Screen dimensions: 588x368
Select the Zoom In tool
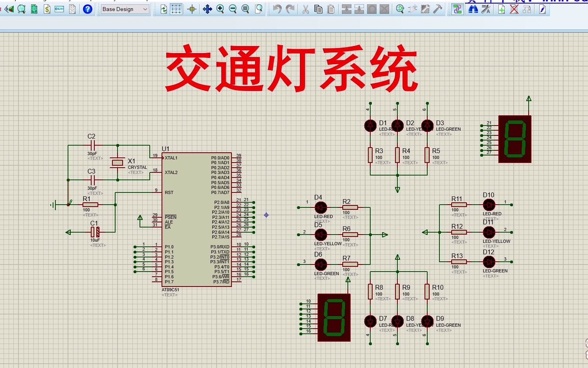coord(220,9)
